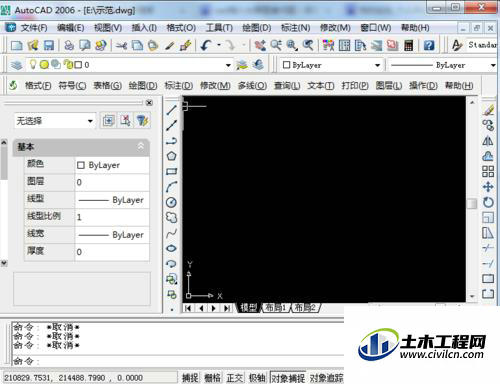
Task: Toggle 极轴 polar tracking in status bar
Action: [x=257, y=378]
